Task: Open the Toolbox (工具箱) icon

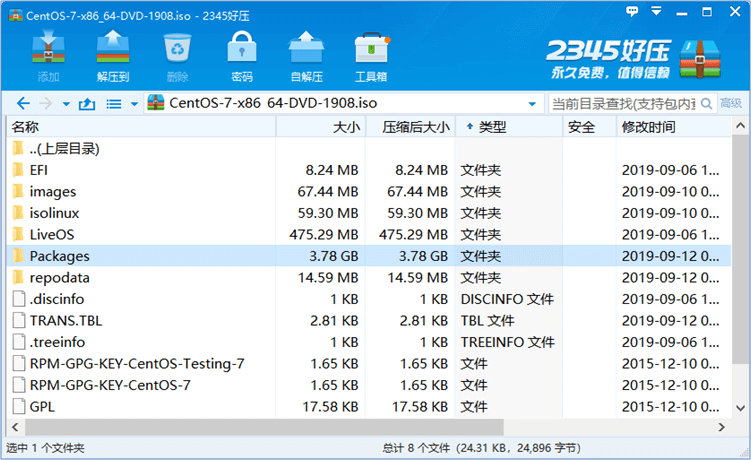Action: point(372,47)
